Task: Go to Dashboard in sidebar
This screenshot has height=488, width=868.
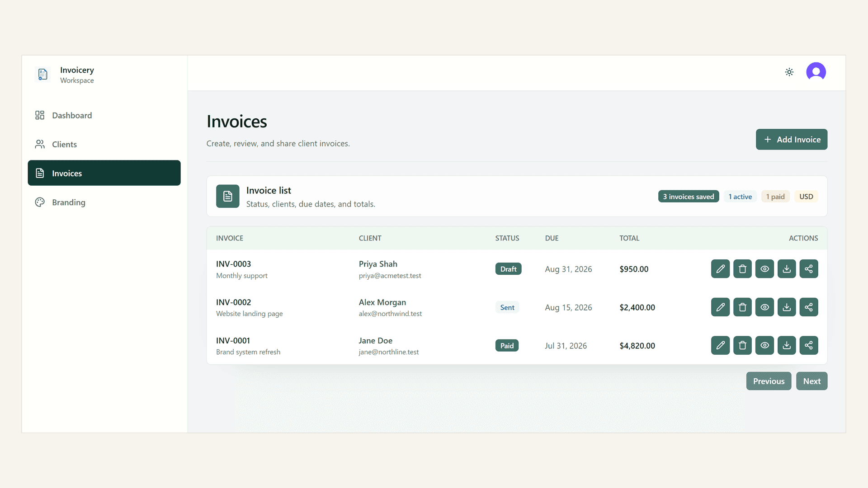Action: [x=104, y=115]
